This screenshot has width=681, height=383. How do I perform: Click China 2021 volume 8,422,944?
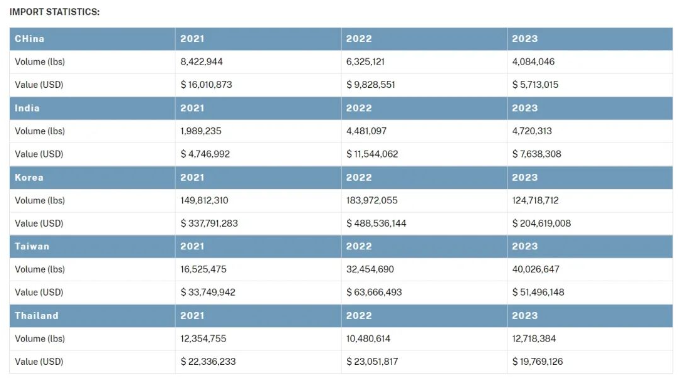(x=202, y=62)
